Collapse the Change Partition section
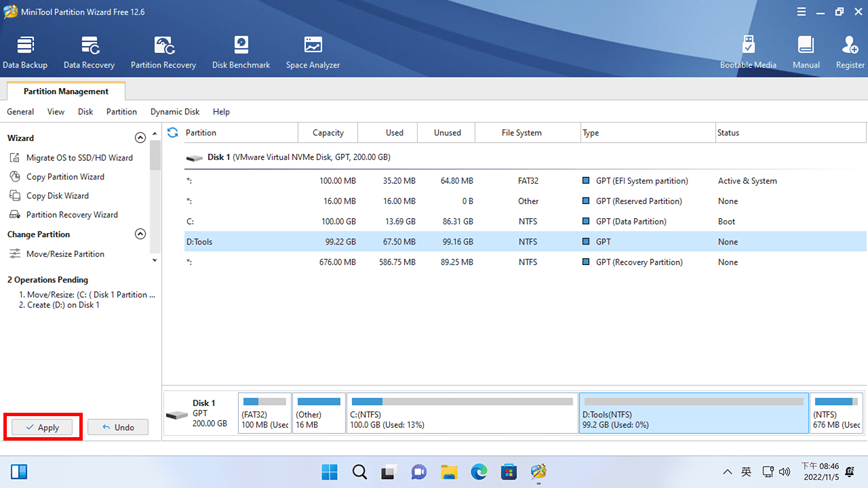The height and width of the screenshot is (488, 868). [140, 233]
